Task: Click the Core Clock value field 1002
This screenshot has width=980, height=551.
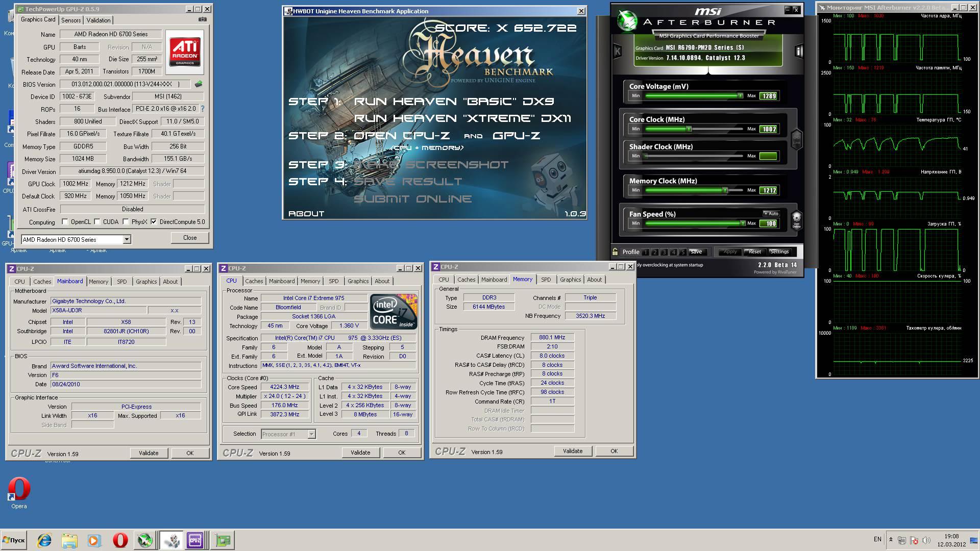Action: 768,129
